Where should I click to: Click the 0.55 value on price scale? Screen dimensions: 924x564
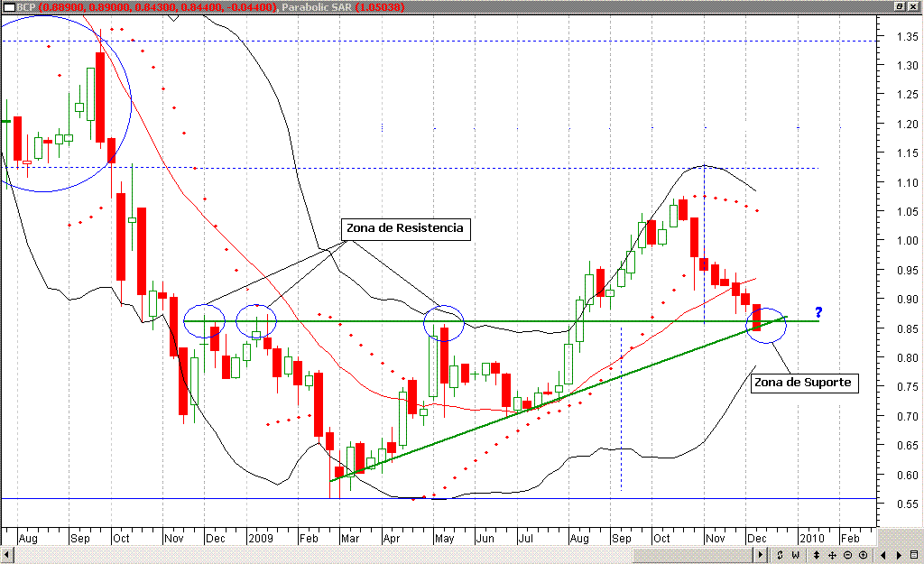click(908, 504)
